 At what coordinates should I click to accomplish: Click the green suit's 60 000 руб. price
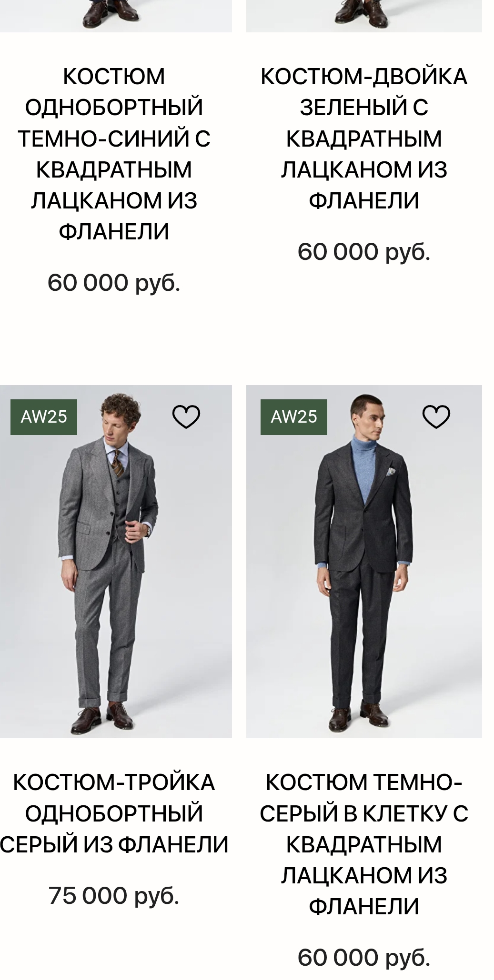click(x=364, y=252)
